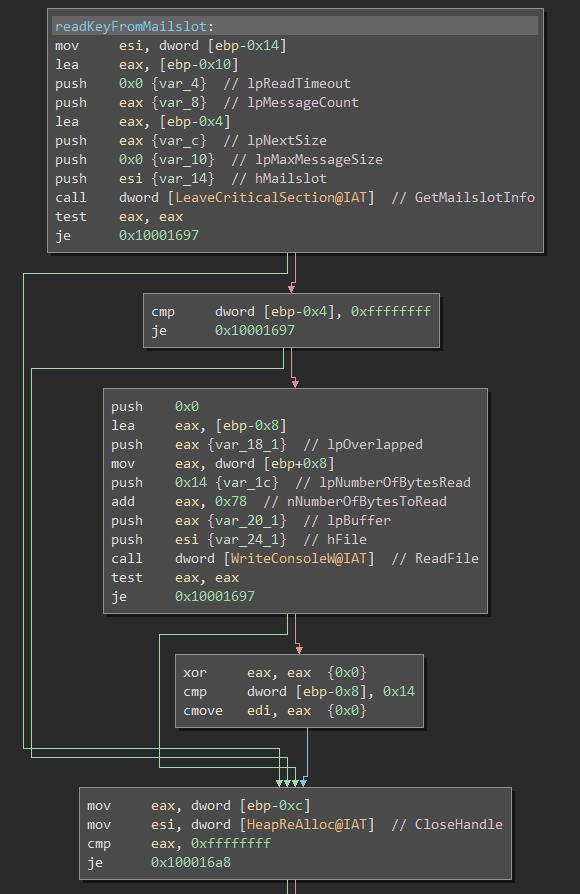The width and height of the screenshot is (580, 894).
Task: Click 'mov esi, dword [ebp-0x14]' instruction
Action: tap(171, 46)
